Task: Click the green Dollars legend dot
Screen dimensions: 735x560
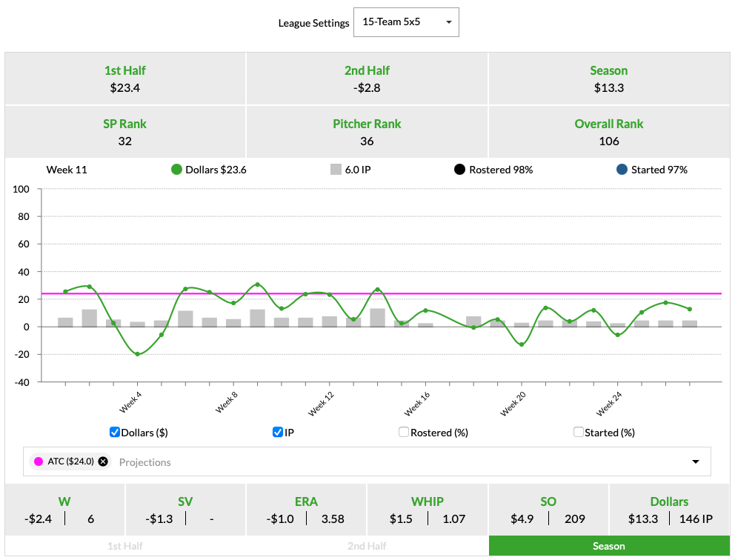Action: (176, 170)
